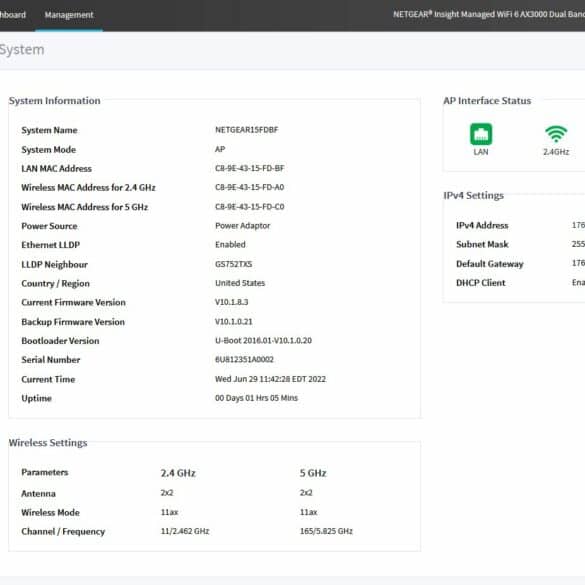Click the LAN port status icon
This screenshot has height=585, width=585.
click(x=481, y=134)
